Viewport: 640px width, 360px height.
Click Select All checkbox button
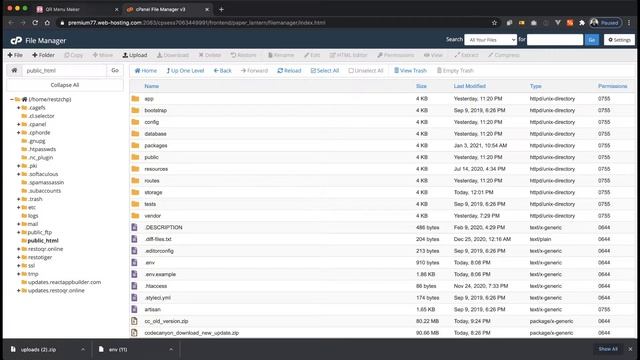pos(325,71)
